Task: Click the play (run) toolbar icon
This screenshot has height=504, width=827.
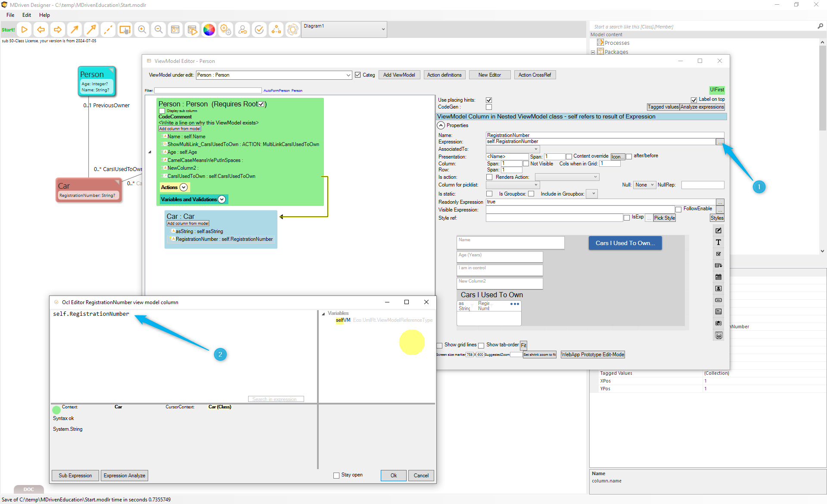Action: click(25, 30)
